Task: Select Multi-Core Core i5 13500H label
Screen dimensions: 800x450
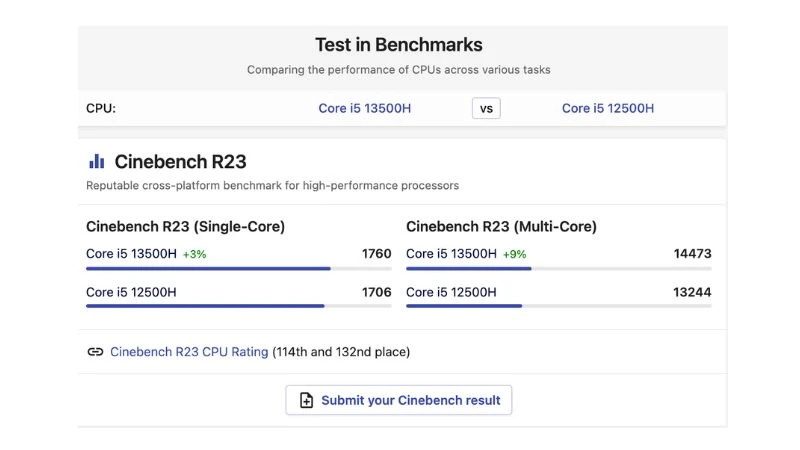Action: [451, 254]
